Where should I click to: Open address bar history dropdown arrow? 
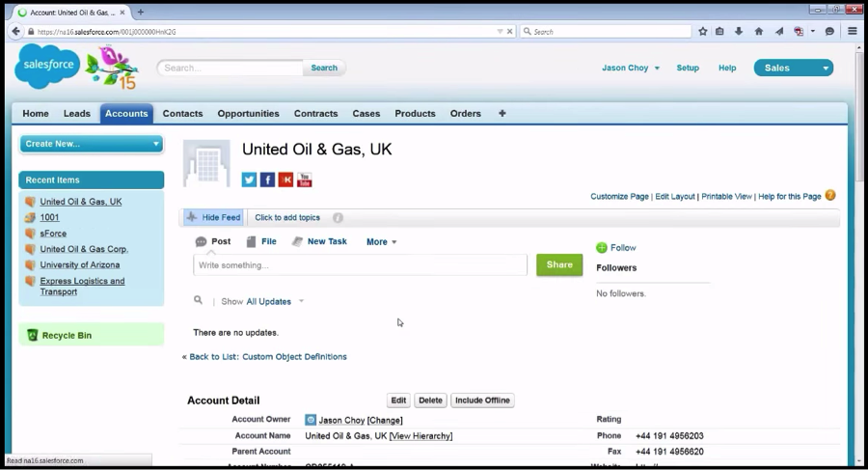pos(500,32)
